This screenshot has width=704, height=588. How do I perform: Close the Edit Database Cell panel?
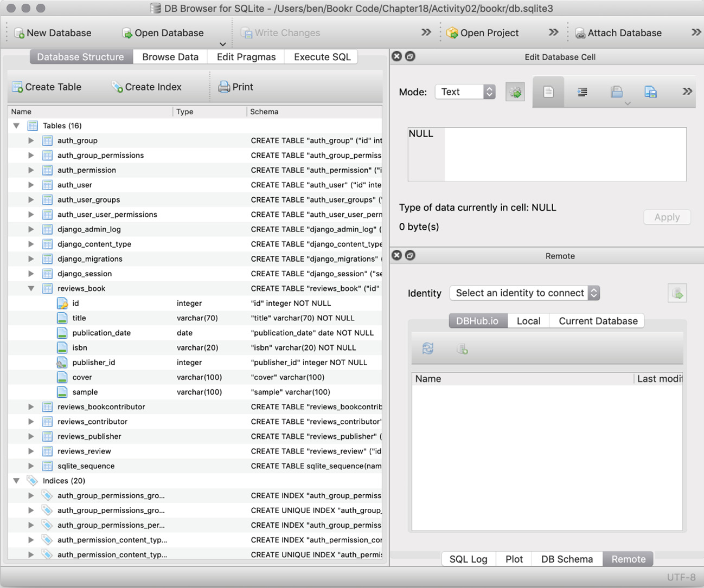397,56
